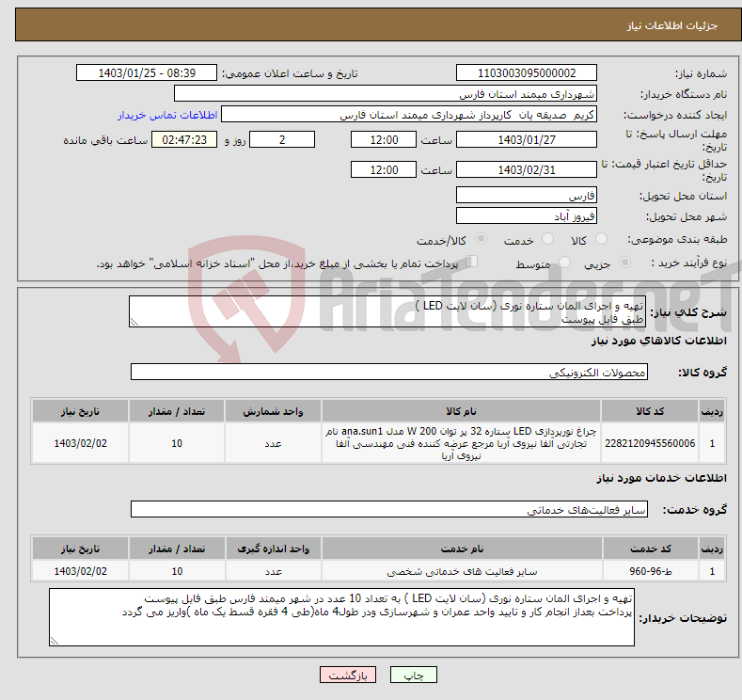742x700 pixels.
Task: Click the بازگشت back button
Action: 348,675
